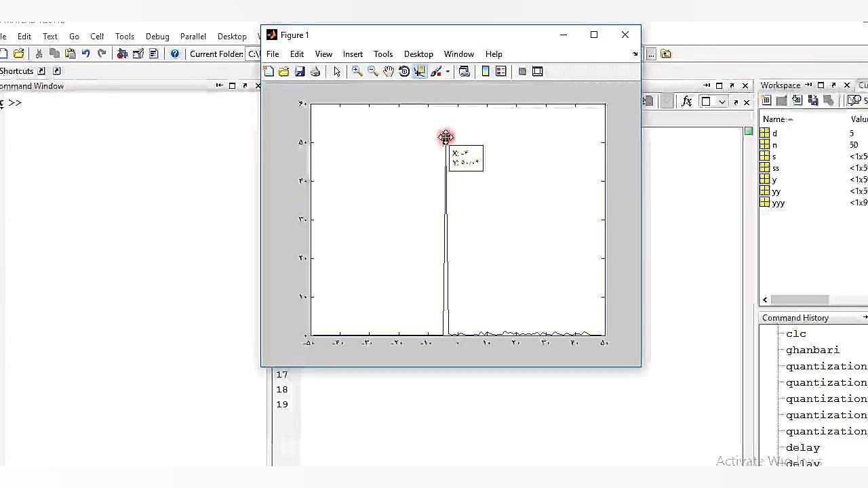The height and width of the screenshot is (488, 868).
Task: Open the Figure window Insert menu
Action: pos(353,54)
